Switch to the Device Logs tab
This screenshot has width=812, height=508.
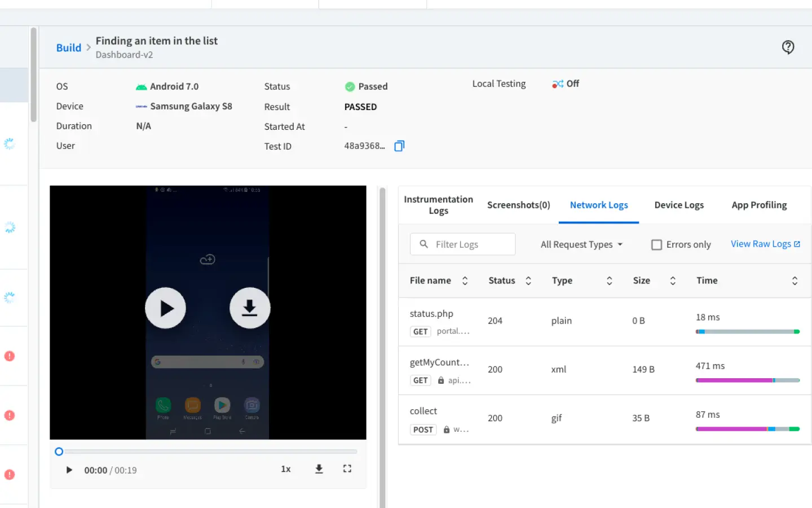pos(679,205)
